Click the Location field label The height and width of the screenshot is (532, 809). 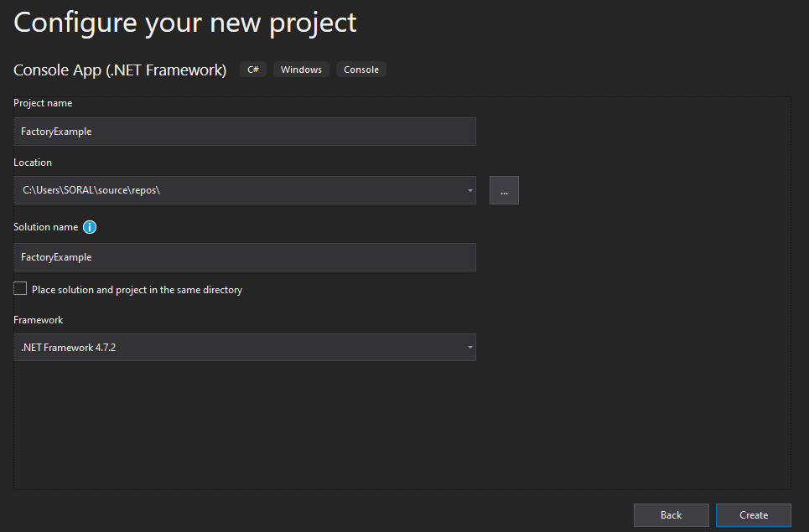[x=33, y=163]
